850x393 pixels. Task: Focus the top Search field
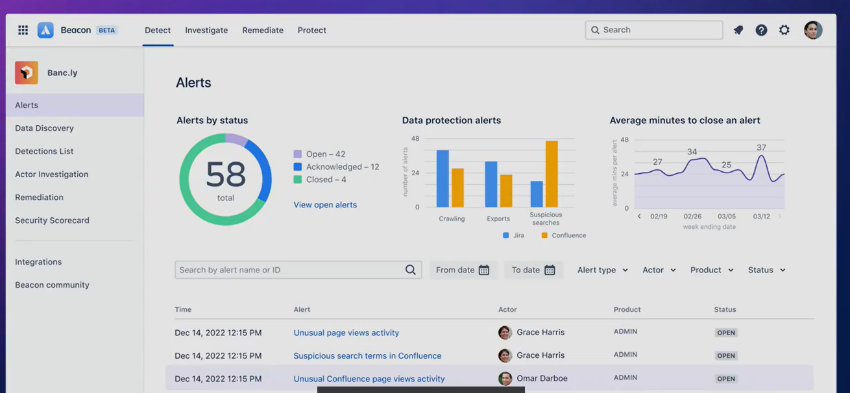(654, 30)
